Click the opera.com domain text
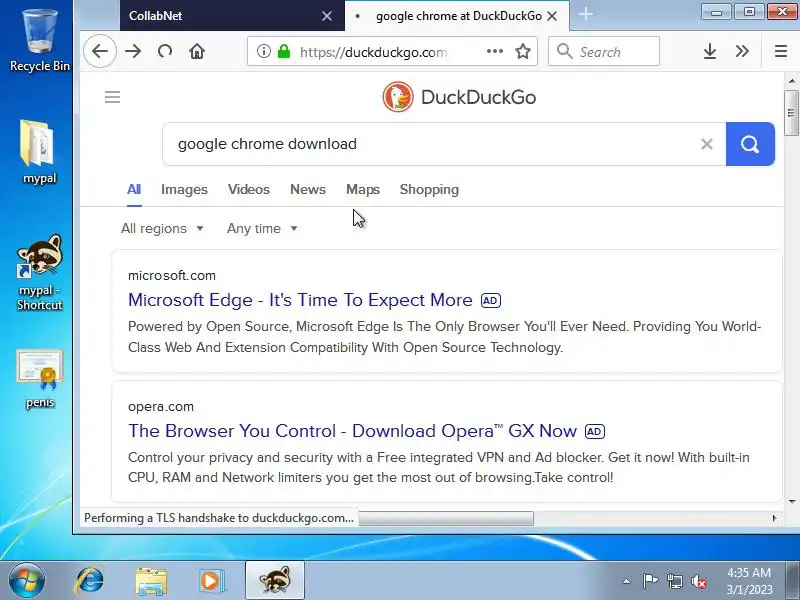This screenshot has height=600, width=800. point(161,407)
